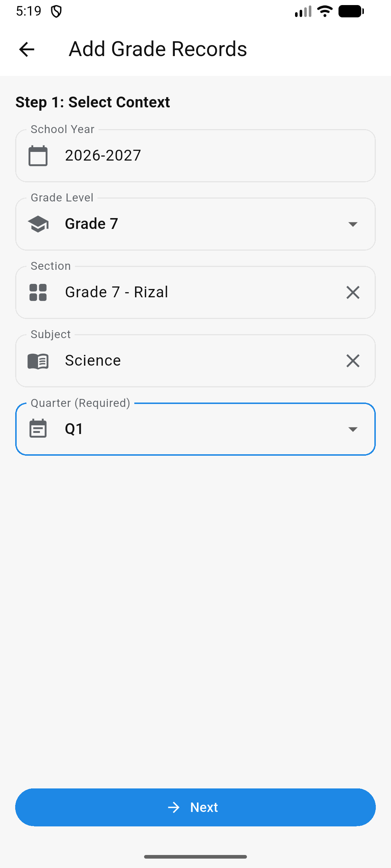Clear the Grade 7 - Rizal section

[353, 292]
